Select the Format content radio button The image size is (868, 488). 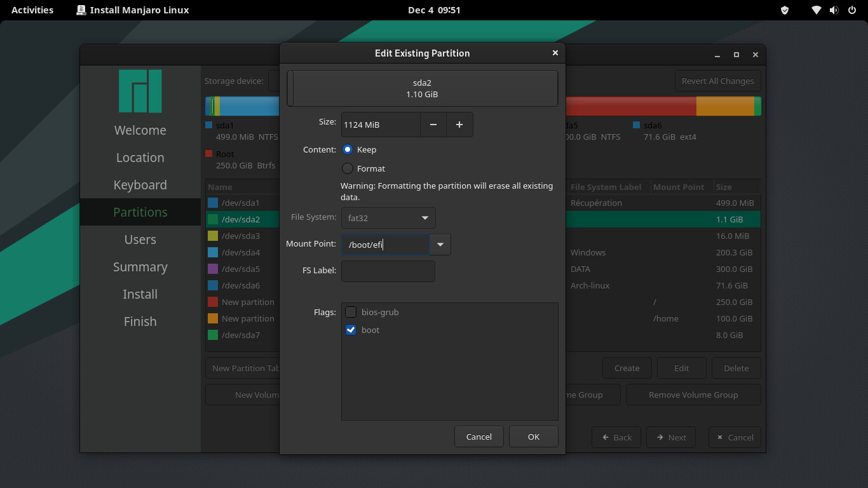348,168
